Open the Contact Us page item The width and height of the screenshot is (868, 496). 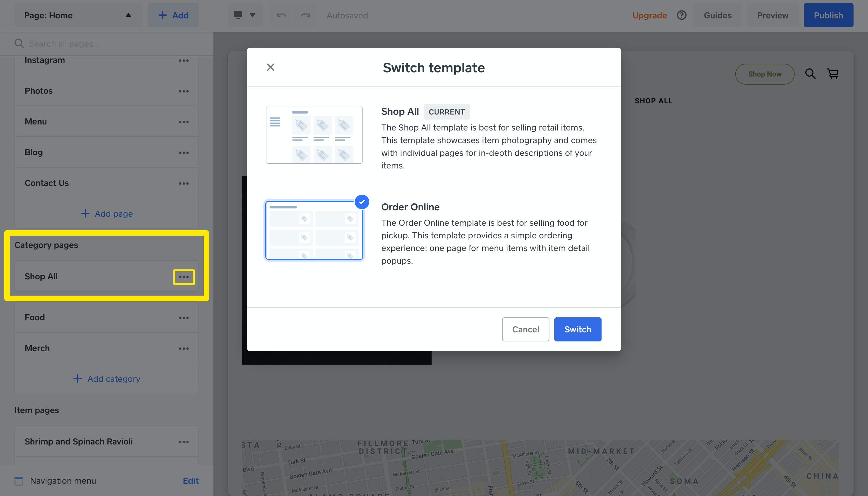click(x=47, y=183)
